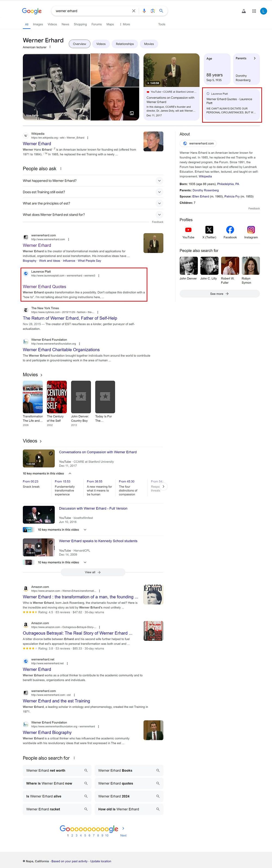Open the X (Twitter) profile icon

click(209, 230)
